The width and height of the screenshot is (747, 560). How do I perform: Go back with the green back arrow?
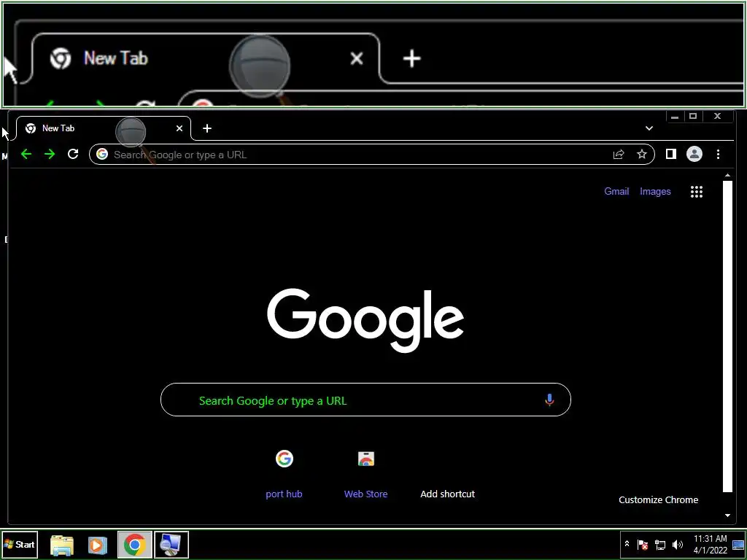(26, 154)
